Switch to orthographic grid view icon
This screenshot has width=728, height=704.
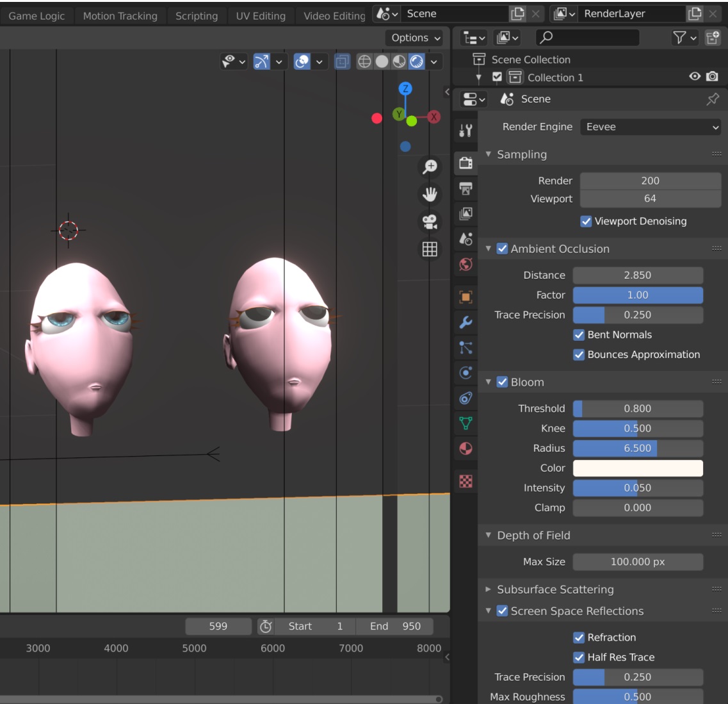click(430, 249)
